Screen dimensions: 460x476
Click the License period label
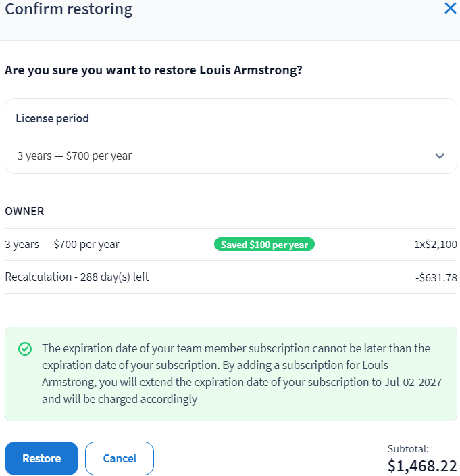point(52,118)
